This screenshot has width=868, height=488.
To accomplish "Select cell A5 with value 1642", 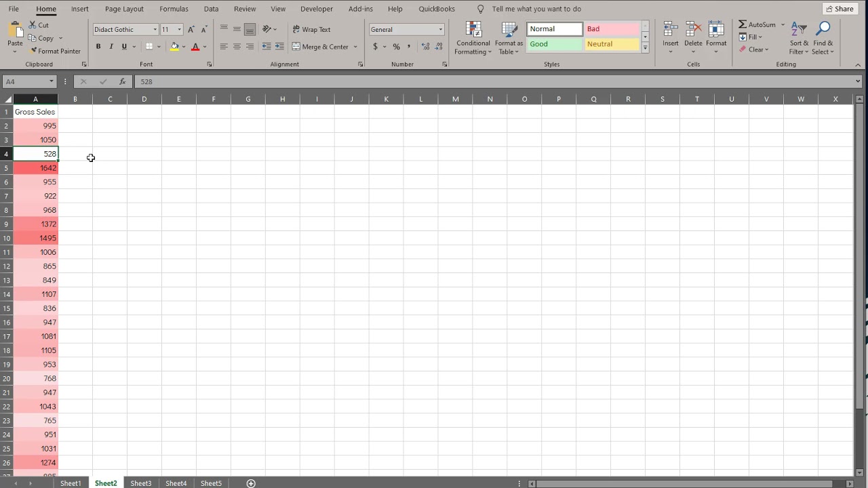I will pos(35,168).
